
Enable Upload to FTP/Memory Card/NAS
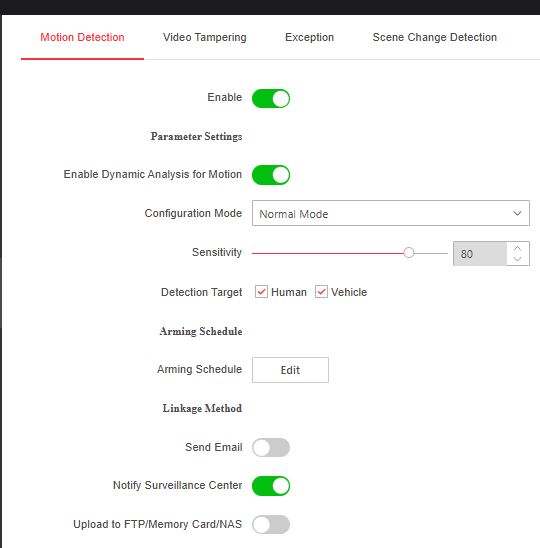pyautogui.click(x=271, y=525)
